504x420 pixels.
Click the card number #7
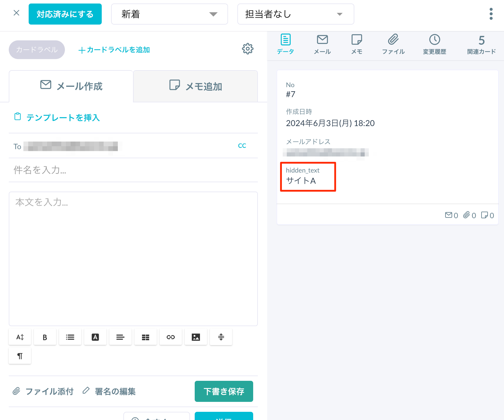(291, 94)
